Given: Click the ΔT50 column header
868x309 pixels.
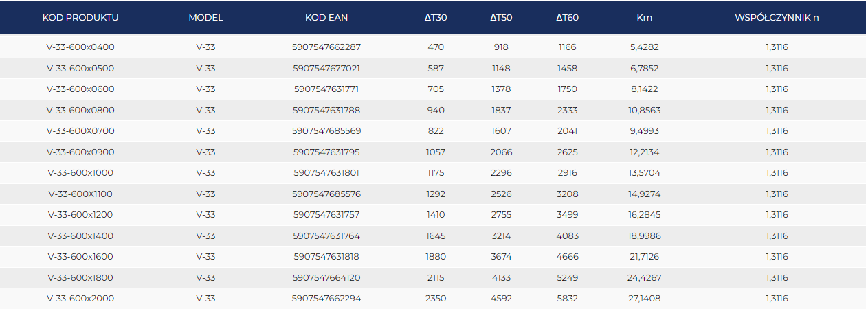Looking at the screenshot, I should tap(501, 17).
